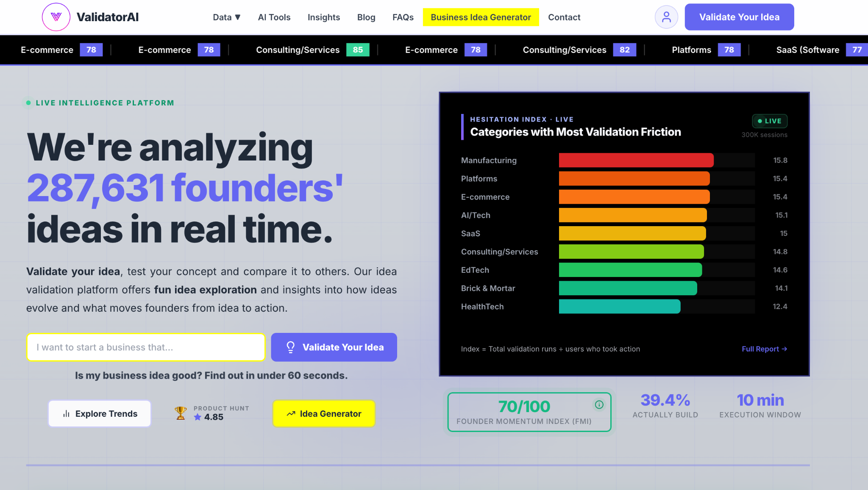Click the E-commerce row label in chart
Screen dimensions: 868x490
click(x=485, y=197)
